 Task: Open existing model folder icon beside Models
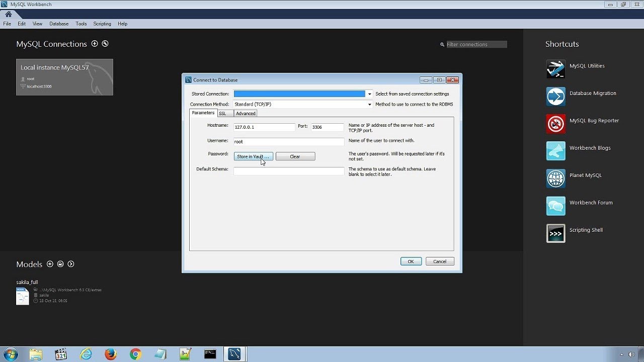(x=60, y=264)
